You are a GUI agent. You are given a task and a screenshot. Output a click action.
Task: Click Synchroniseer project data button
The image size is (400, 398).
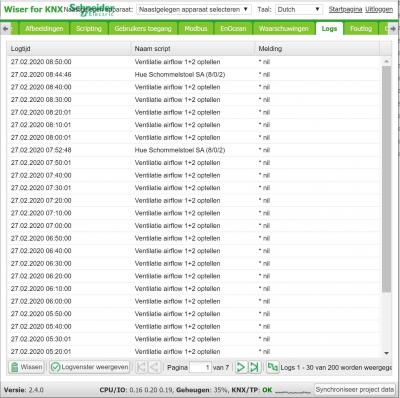(355, 389)
